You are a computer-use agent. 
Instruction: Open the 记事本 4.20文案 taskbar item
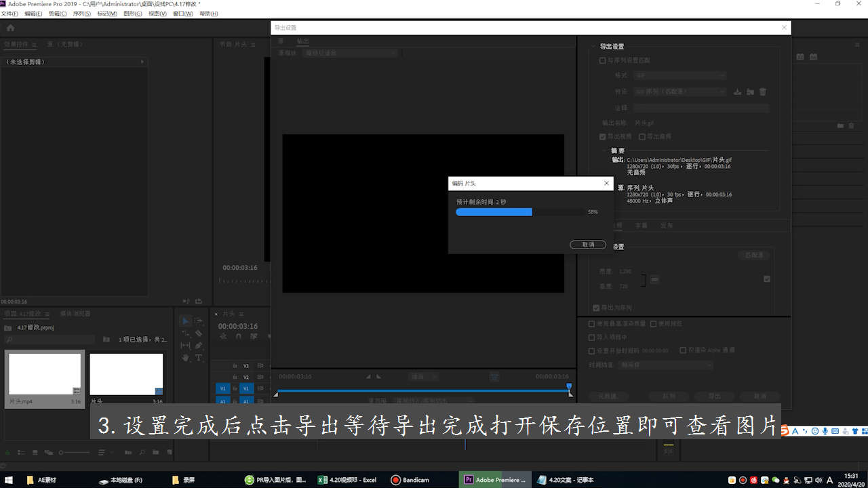pos(565,480)
